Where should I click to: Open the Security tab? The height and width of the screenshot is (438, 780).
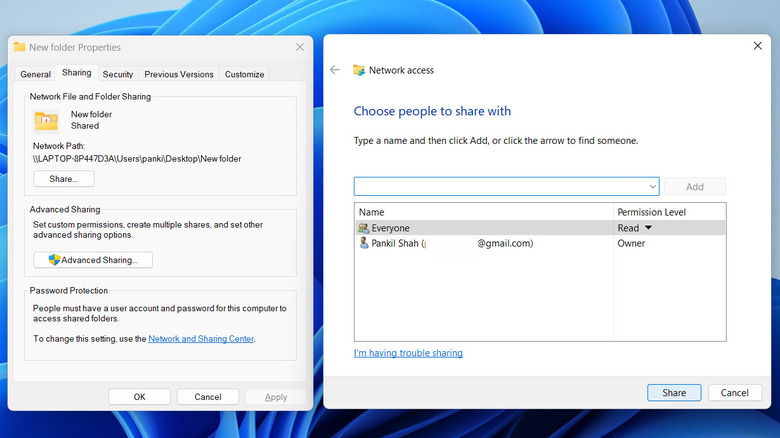click(118, 74)
